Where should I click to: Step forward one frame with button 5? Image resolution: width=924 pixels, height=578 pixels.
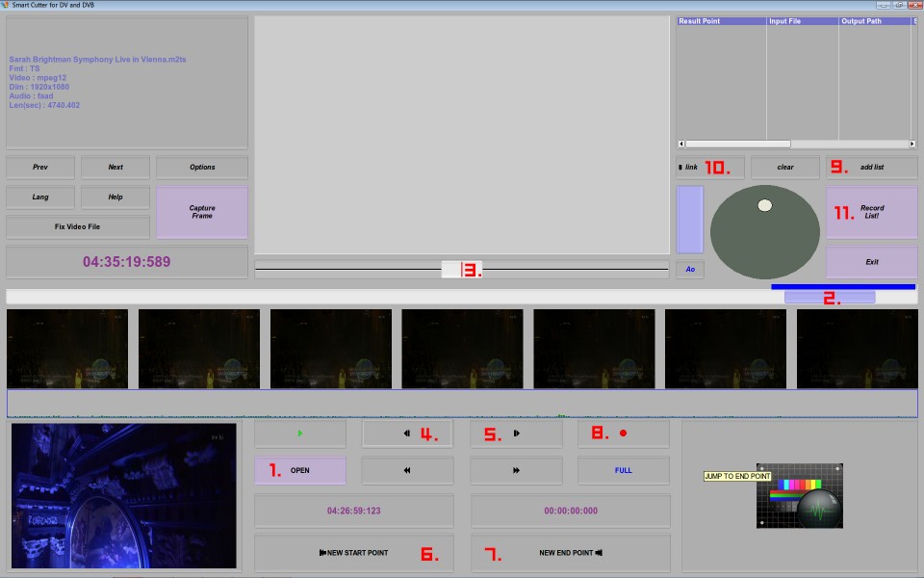coord(516,433)
